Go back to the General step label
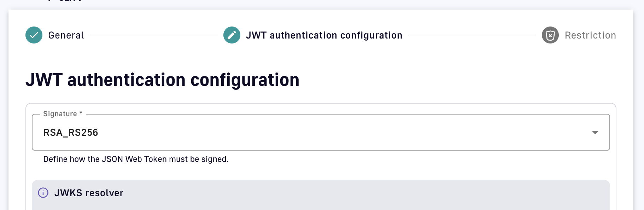This screenshot has height=210, width=644. [66, 35]
